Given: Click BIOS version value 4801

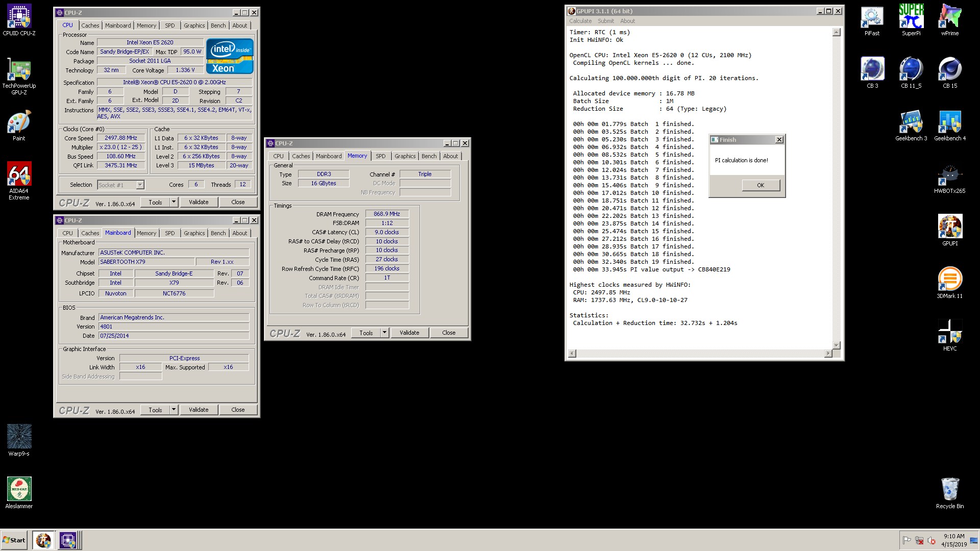Looking at the screenshot, I should (174, 327).
